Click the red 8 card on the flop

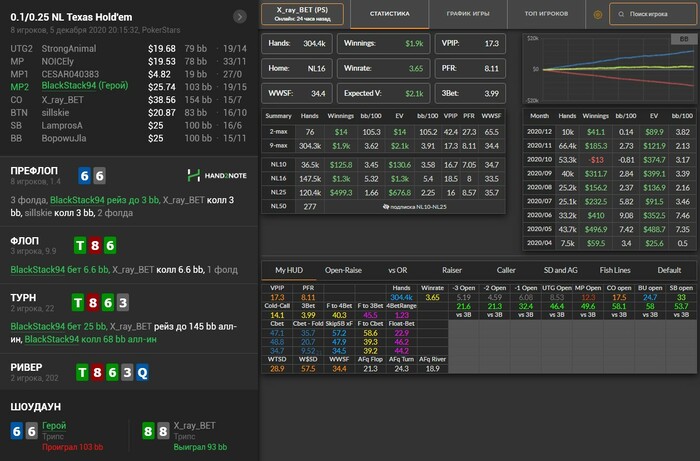click(95, 245)
